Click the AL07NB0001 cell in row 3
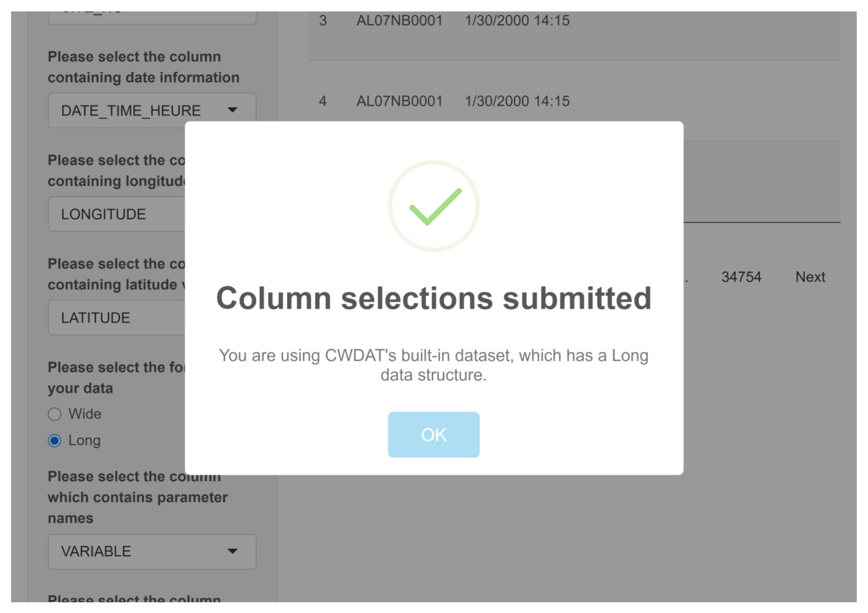 [x=399, y=20]
